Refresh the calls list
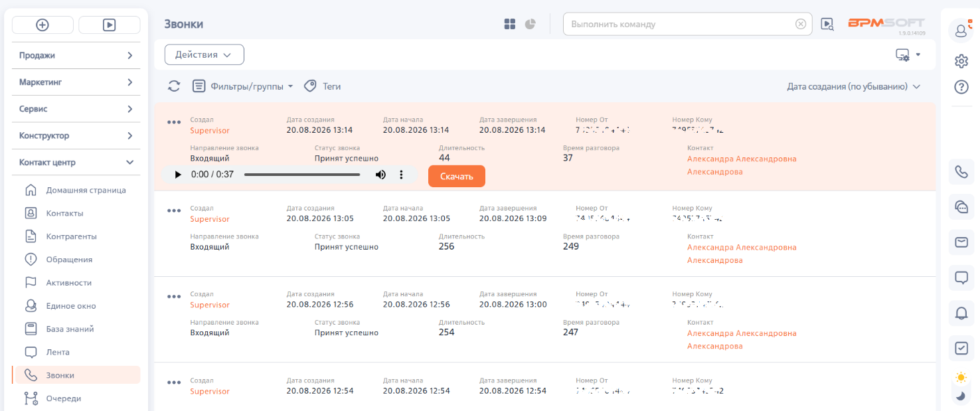Image resolution: width=980 pixels, height=411 pixels. (x=174, y=86)
